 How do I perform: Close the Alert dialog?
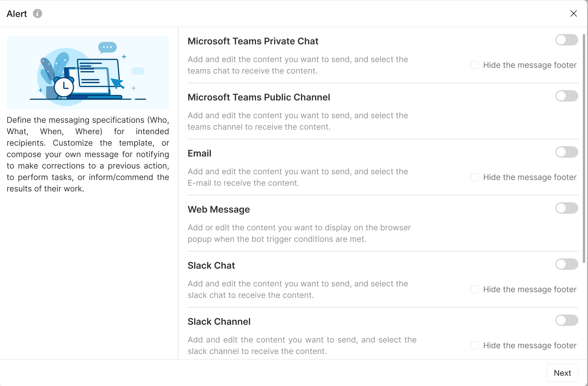coord(574,13)
